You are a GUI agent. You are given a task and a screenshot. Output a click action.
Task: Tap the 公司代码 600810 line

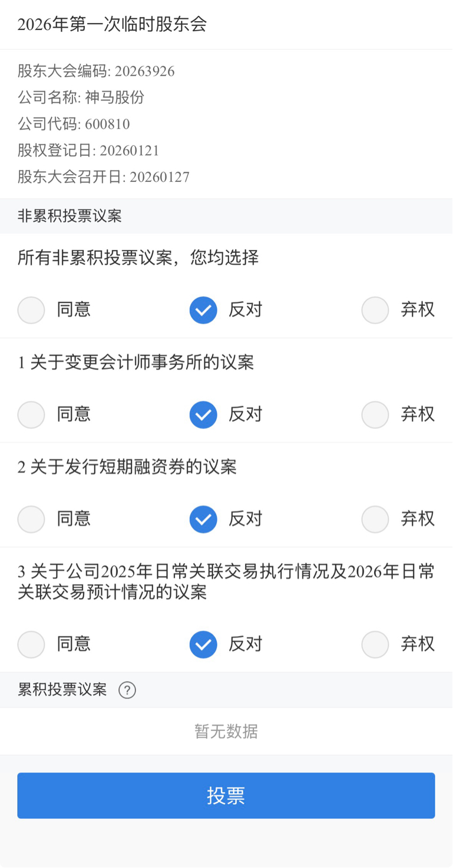tap(74, 124)
